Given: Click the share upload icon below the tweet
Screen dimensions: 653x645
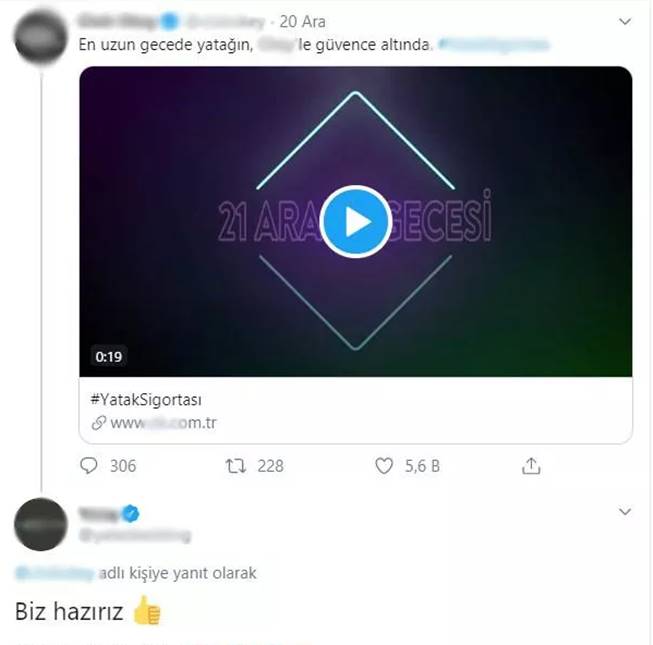Looking at the screenshot, I should pyautogui.click(x=531, y=466).
